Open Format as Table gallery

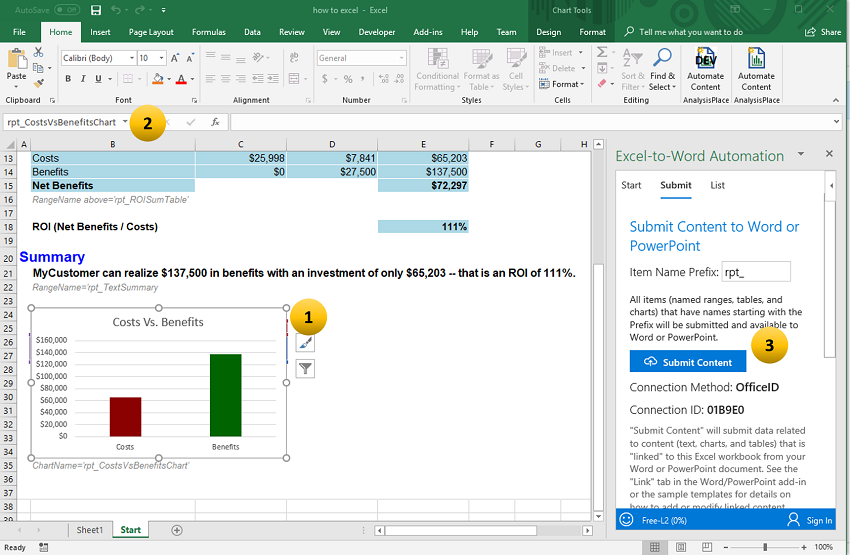pos(481,69)
